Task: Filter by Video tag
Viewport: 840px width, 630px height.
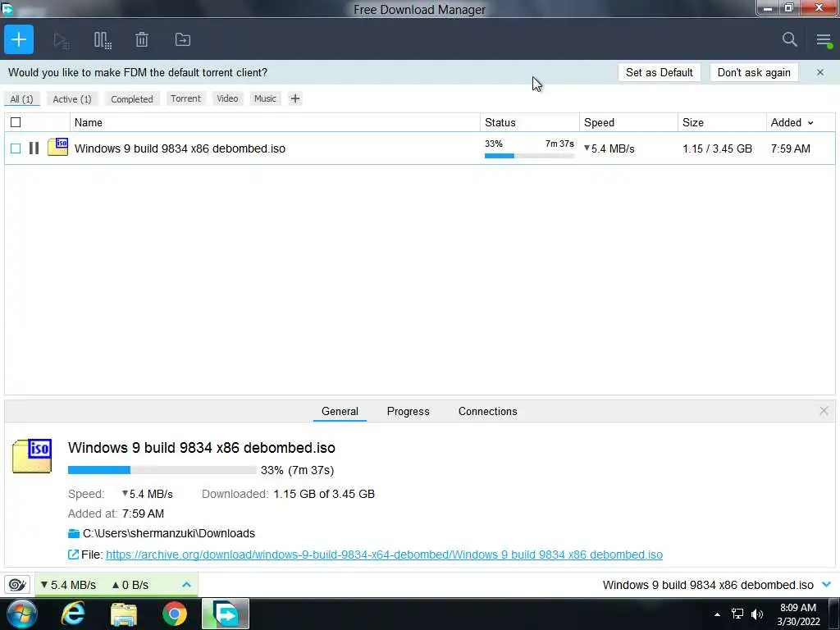Action: (227, 98)
